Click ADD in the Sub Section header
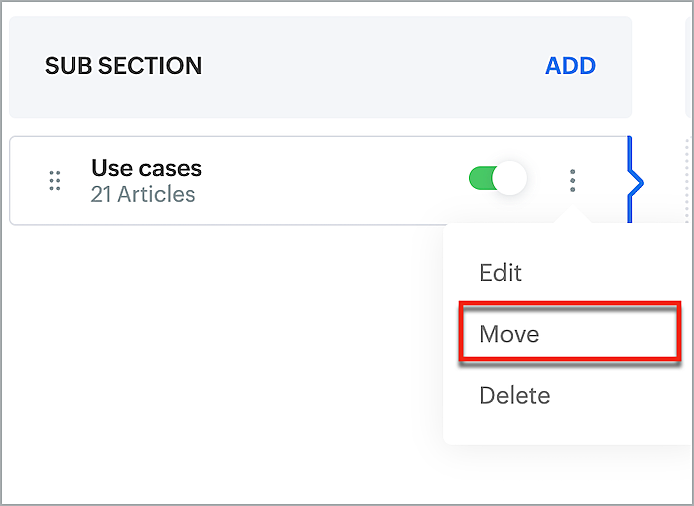The width and height of the screenshot is (694, 506). 570,66
